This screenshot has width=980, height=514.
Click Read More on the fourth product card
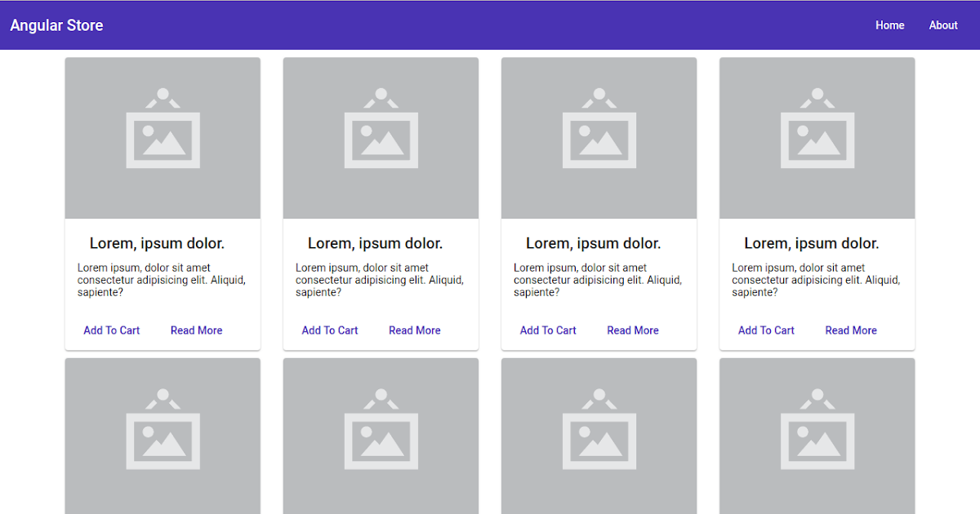tap(850, 330)
